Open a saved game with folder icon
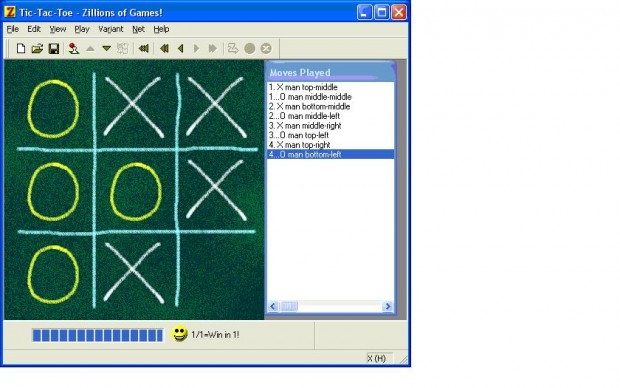The height and width of the screenshot is (388, 620). [37, 48]
